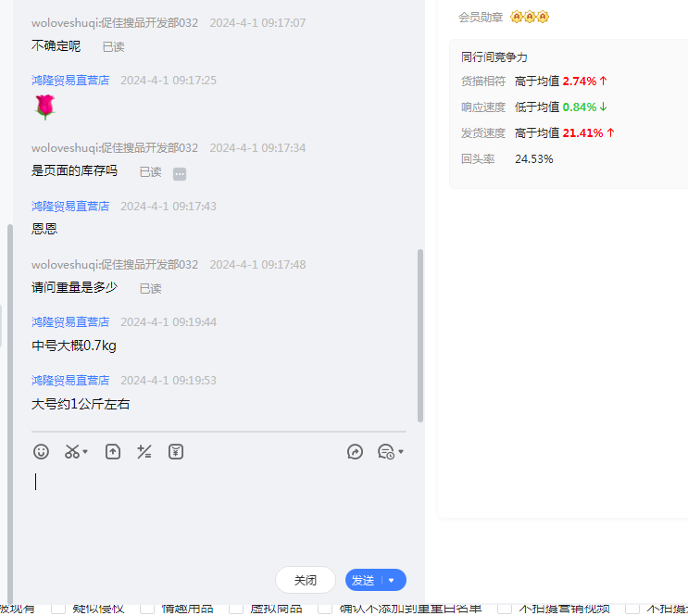Open the send button options arrow
The height and width of the screenshot is (616, 688).
(x=392, y=581)
